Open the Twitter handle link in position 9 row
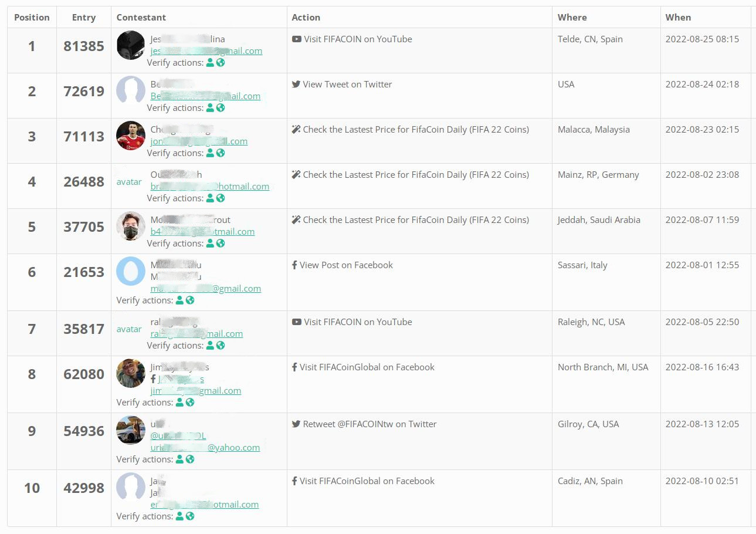Image resolution: width=756 pixels, height=534 pixels. (178, 436)
